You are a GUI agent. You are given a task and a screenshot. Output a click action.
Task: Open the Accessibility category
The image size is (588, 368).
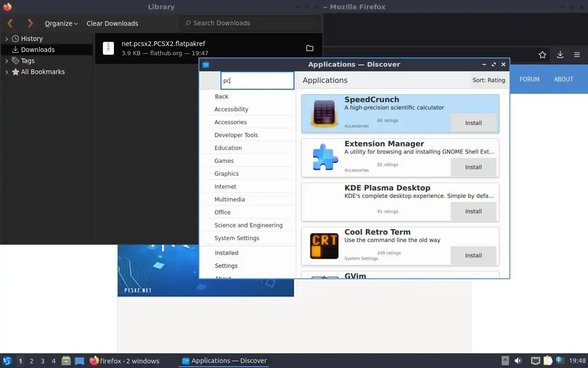click(231, 109)
